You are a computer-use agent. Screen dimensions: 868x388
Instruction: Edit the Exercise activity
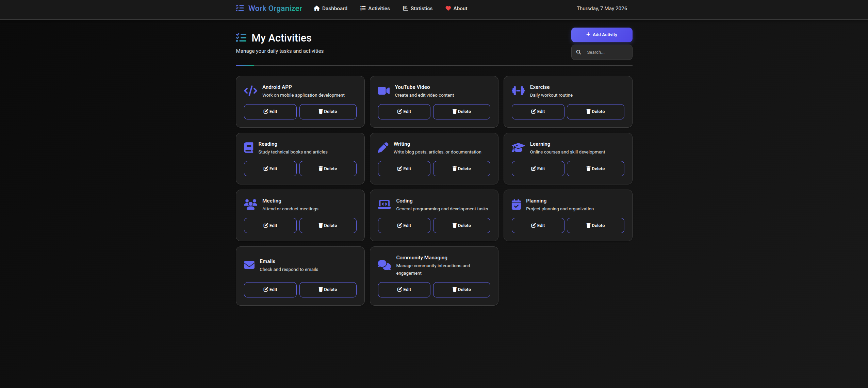click(538, 112)
